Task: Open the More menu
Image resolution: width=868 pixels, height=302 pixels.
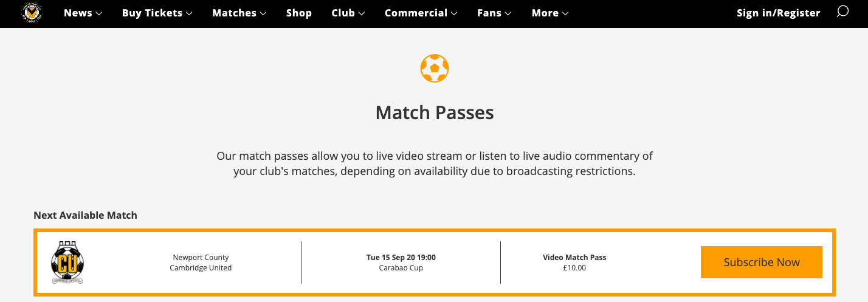Action: pos(550,13)
